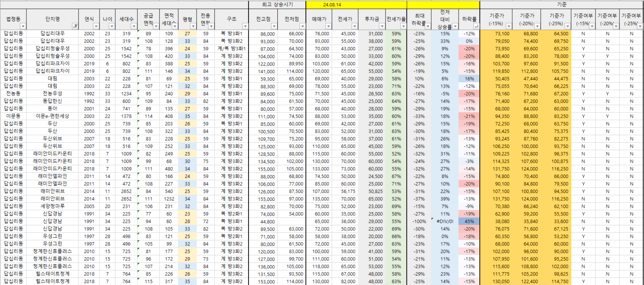Select the 전농우성 complex name cell
644x285 pixels.
tap(52, 94)
